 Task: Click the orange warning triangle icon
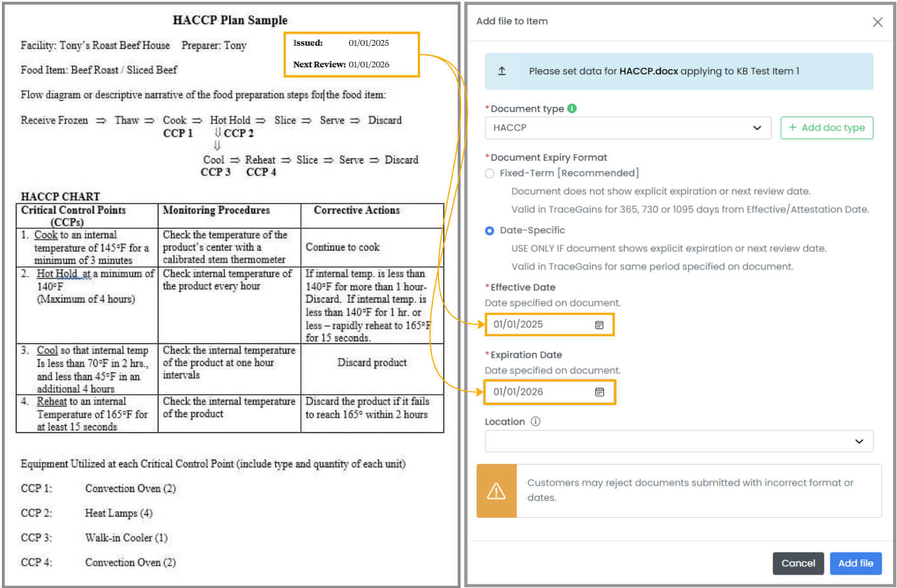click(496, 489)
